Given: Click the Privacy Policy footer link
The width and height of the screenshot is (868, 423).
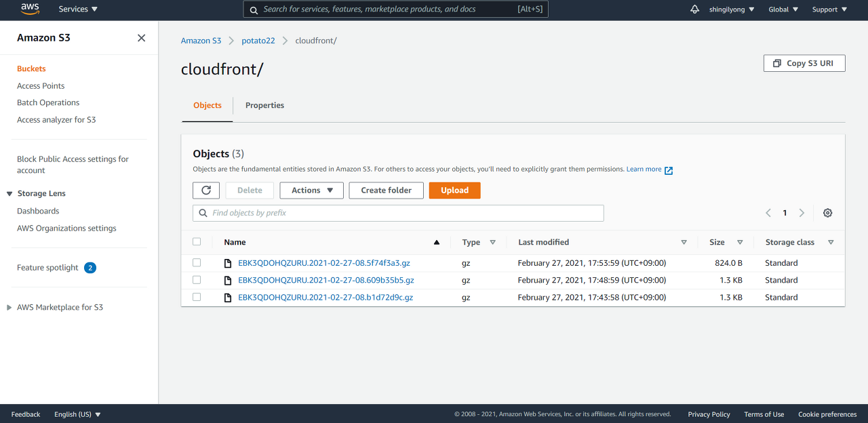Looking at the screenshot, I should coord(709,414).
